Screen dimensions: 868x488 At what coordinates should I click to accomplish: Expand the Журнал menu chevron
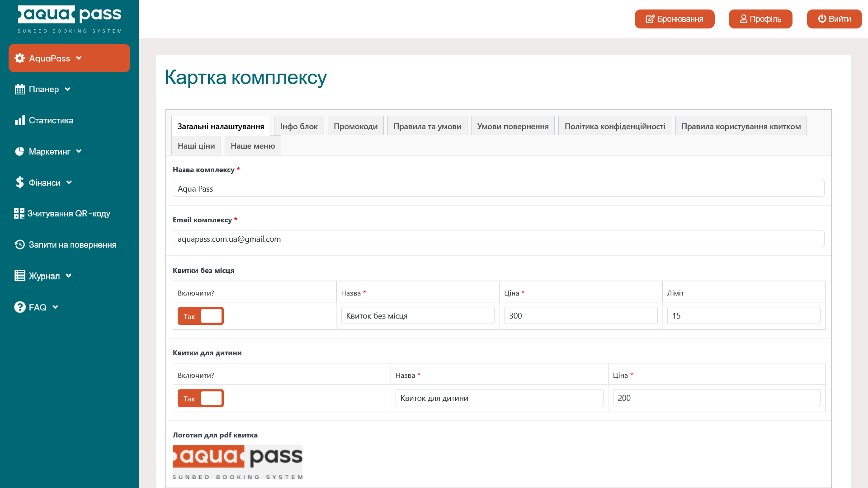[69, 276]
